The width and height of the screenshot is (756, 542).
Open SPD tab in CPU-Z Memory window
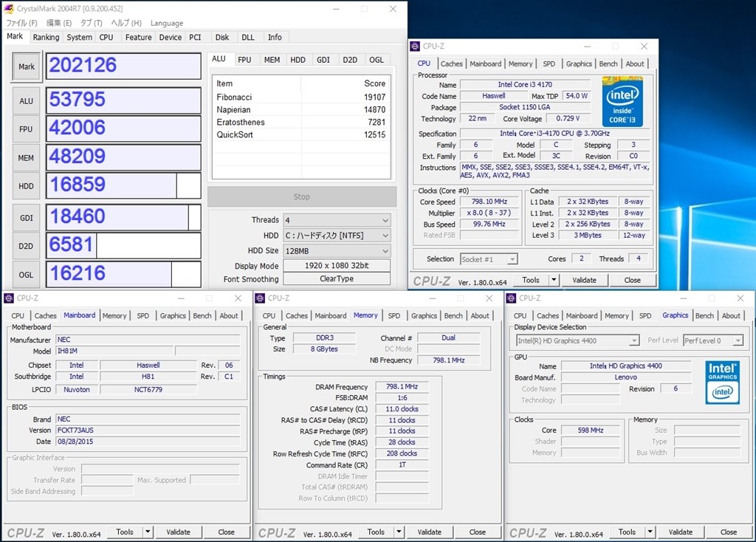(x=394, y=315)
